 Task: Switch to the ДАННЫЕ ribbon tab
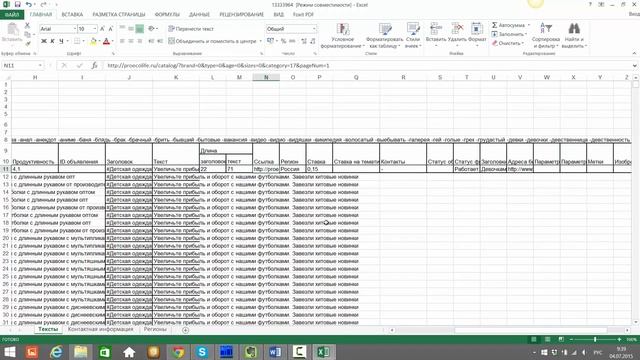click(x=199, y=15)
